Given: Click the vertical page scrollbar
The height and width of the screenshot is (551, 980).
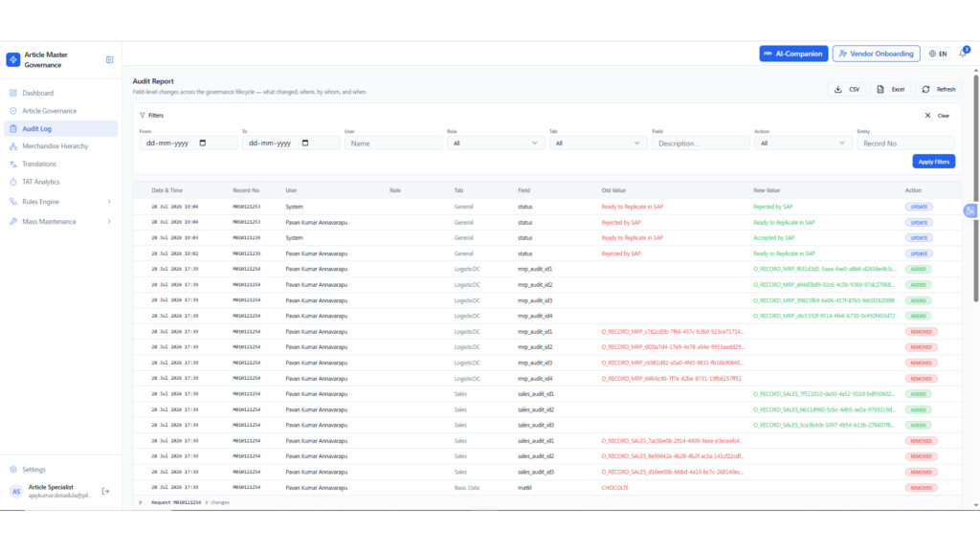Looking at the screenshot, I should 975,187.
